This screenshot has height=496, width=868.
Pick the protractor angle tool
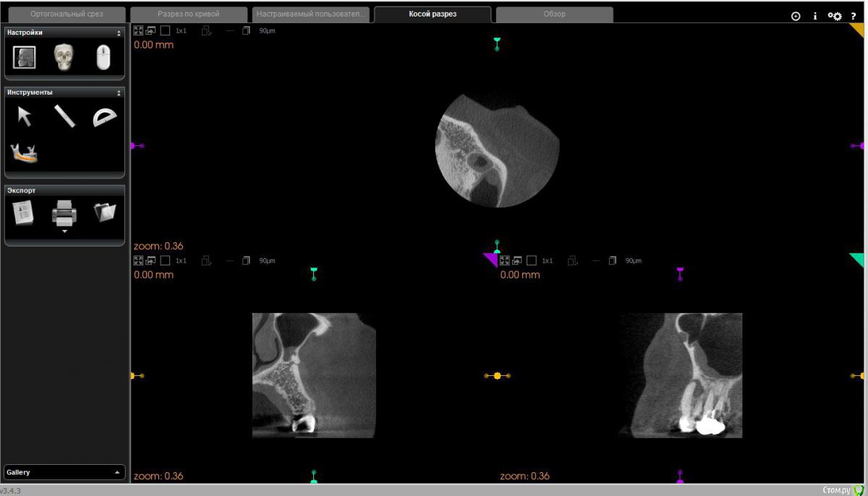pyautogui.click(x=104, y=116)
